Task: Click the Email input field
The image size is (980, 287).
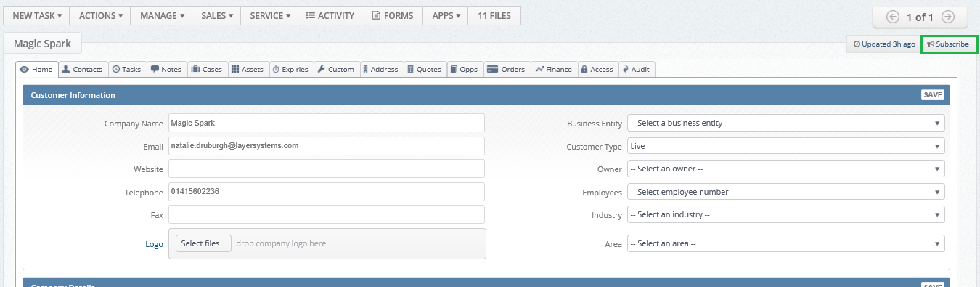Action: (327, 146)
